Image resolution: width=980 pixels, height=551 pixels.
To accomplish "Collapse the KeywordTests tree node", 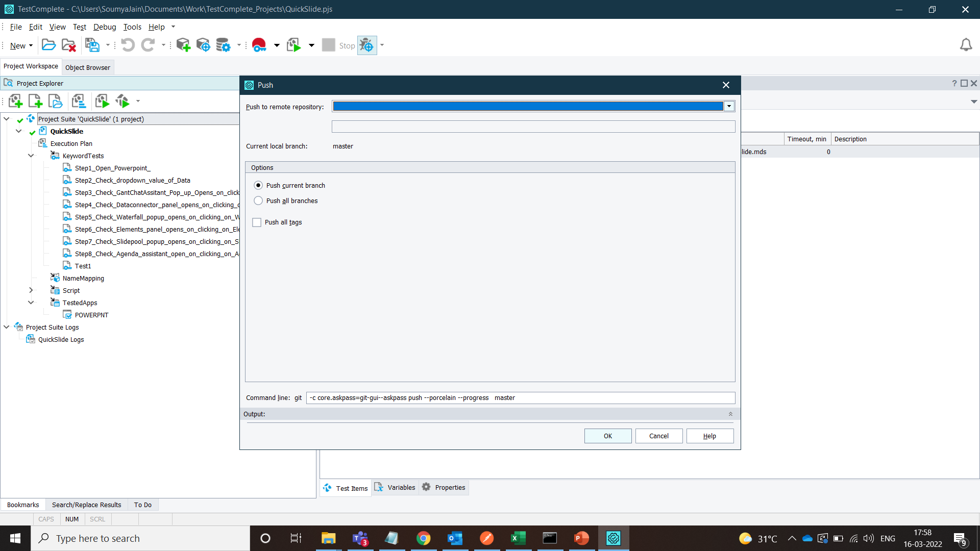I will [31, 156].
